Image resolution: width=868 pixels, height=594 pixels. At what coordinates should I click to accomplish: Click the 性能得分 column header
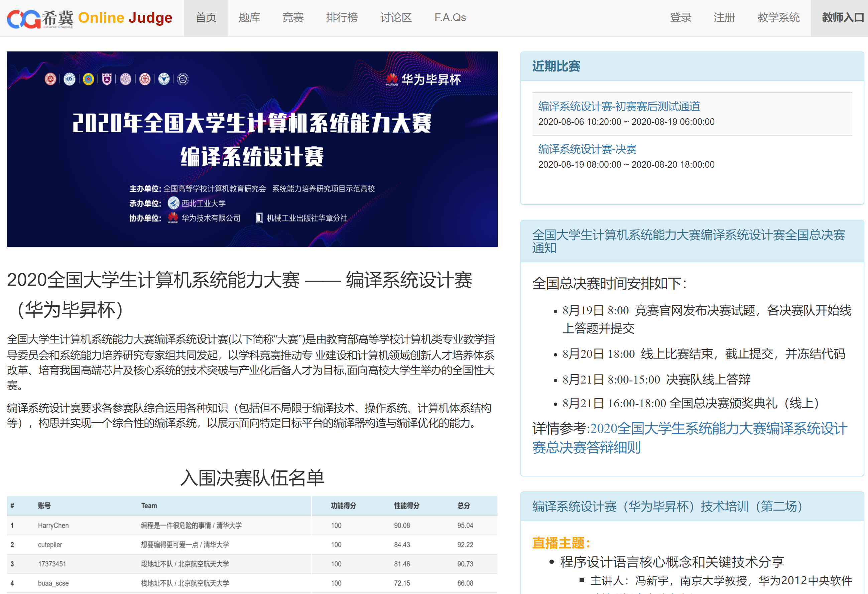(407, 505)
